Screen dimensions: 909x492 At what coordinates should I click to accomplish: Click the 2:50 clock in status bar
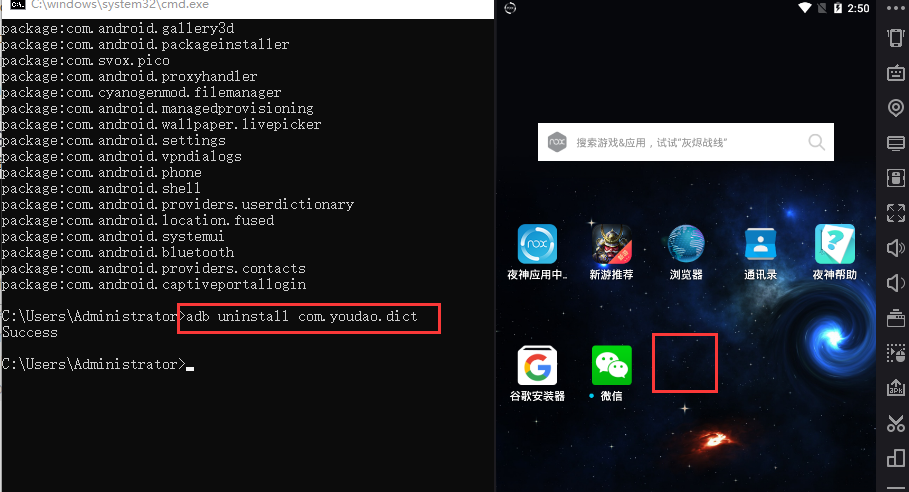tap(858, 8)
